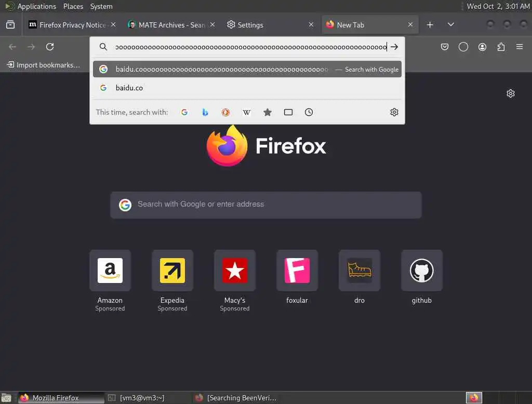Search this time with Google icon
532x404 pixels.
pyautogui.click(x=184, y=112)
